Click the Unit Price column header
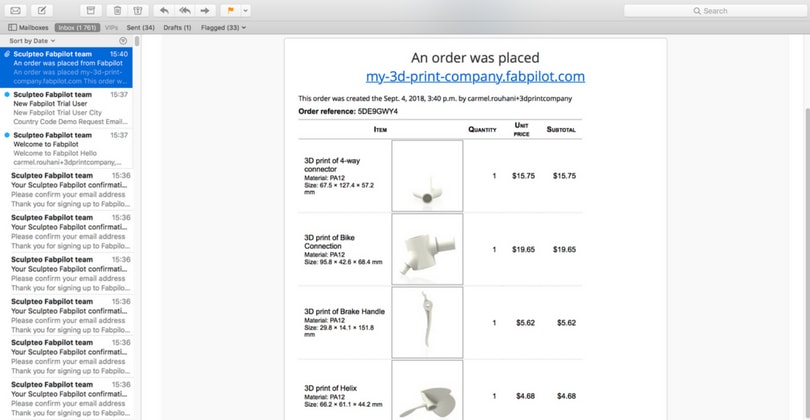The width and height of the screenshot is (810, 420). pyautogui.click(x=521, y=130)
